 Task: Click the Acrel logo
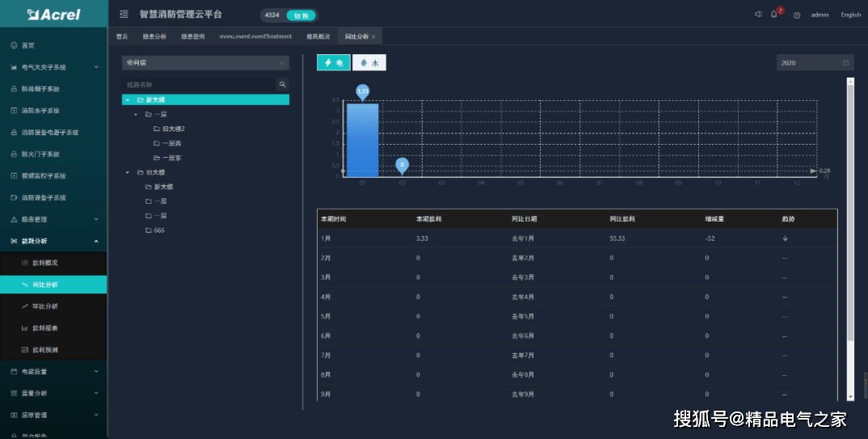click(x=53, y=15)
